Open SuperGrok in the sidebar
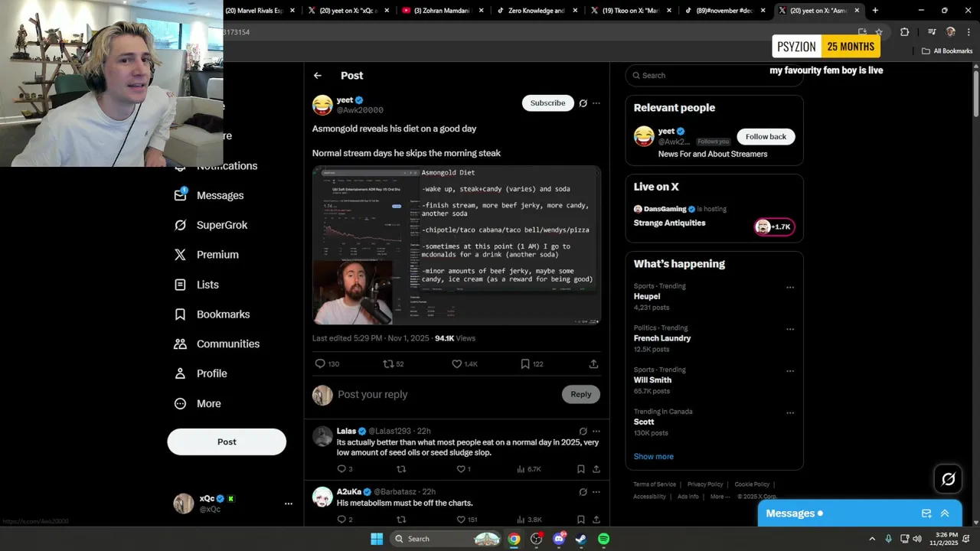 [x=211, y=225]
